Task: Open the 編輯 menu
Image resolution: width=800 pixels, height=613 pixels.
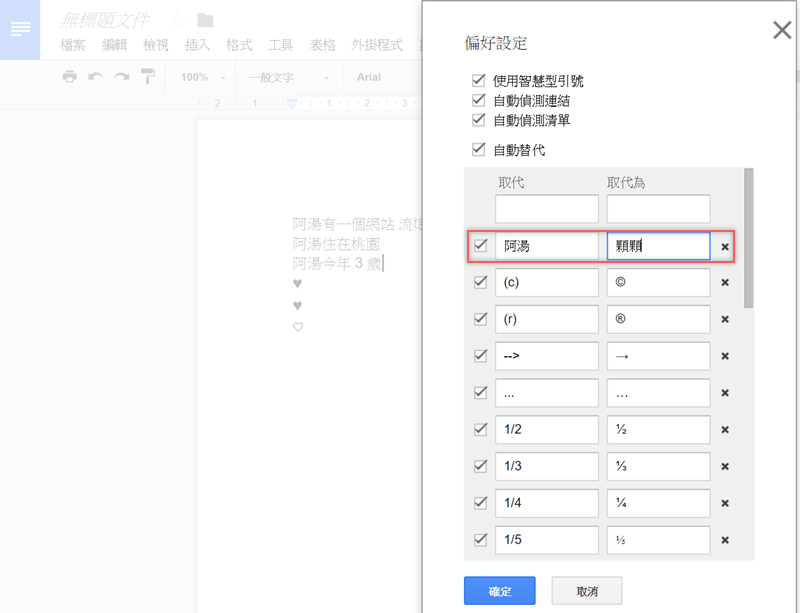Action: tap(114, 45)
